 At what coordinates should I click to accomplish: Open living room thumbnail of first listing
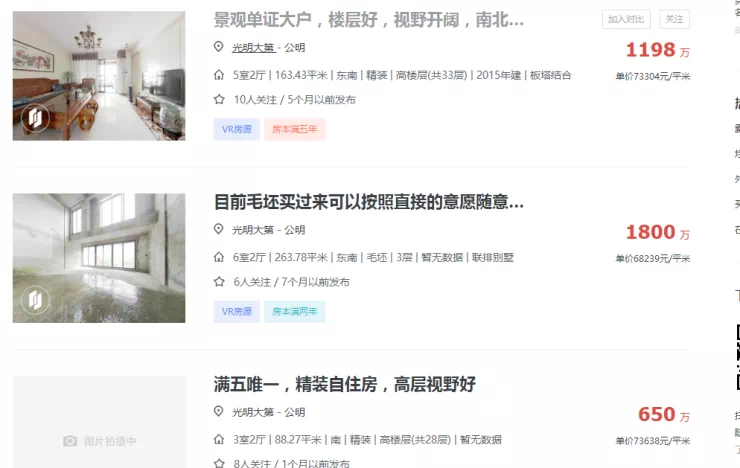99,76
